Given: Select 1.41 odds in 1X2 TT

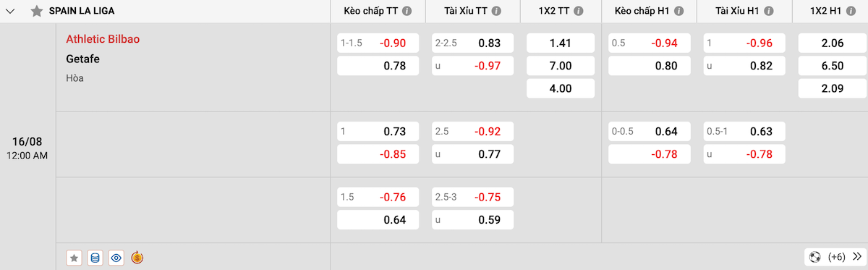Looking at the screenshot, I should (x=561, y=43).
